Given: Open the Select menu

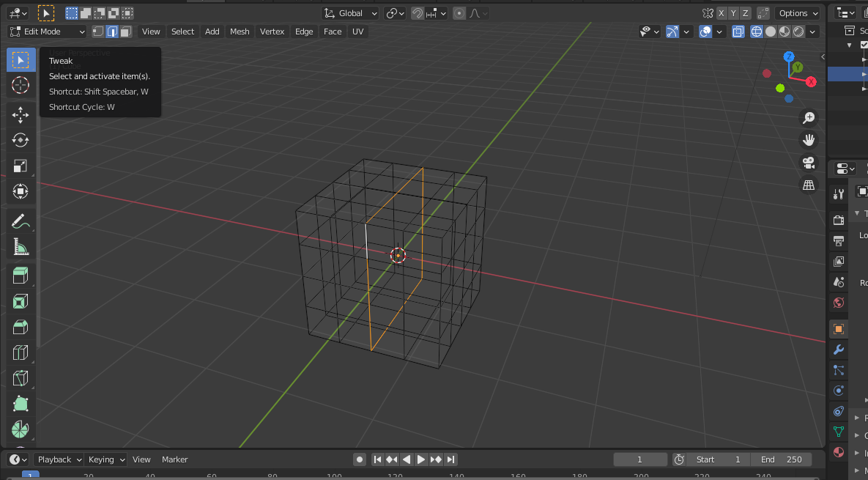Looking at the screenshot, I should point(182,32).
